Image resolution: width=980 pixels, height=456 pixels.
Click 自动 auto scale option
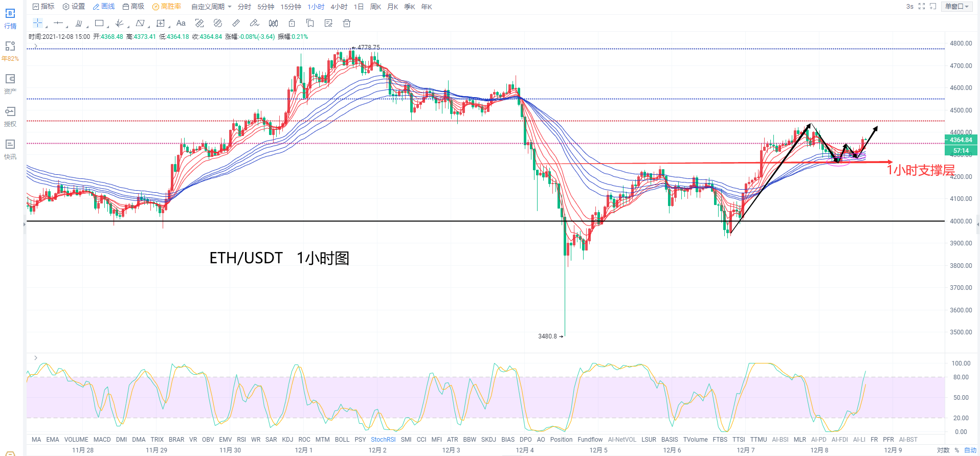point(970,450)
